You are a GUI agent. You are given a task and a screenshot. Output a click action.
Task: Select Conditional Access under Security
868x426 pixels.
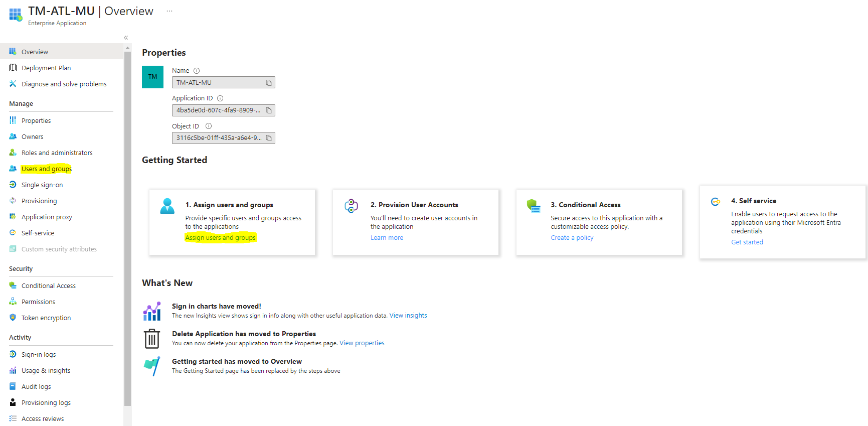pyautogui.click(x=49, y=286)
